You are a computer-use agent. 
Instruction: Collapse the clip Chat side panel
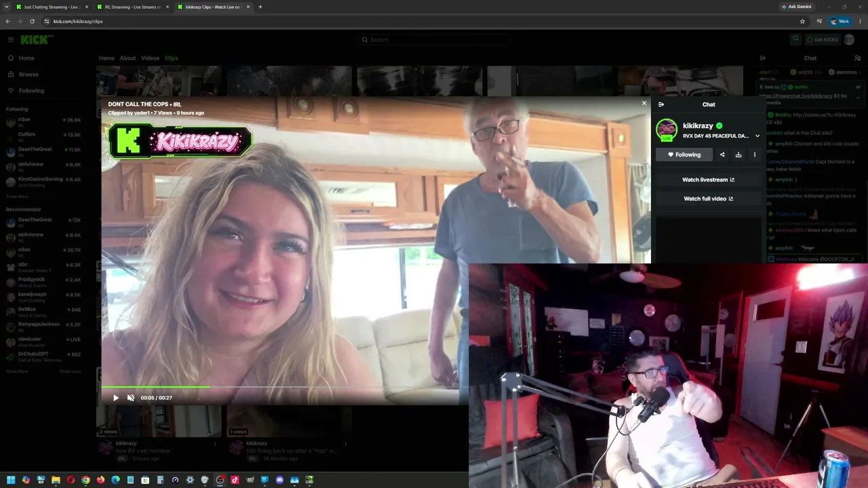[661, 104]
